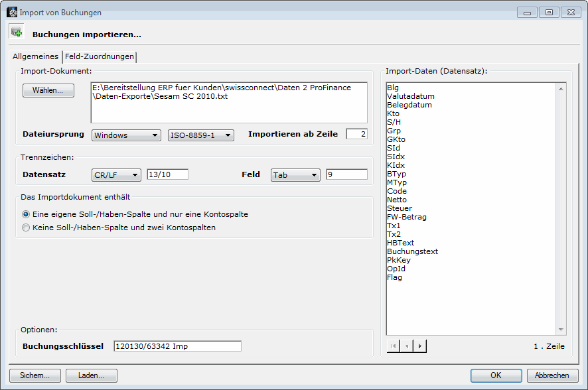
Task: Click the Laden... button
Action: pyautogui.click(x=92, y=375)
